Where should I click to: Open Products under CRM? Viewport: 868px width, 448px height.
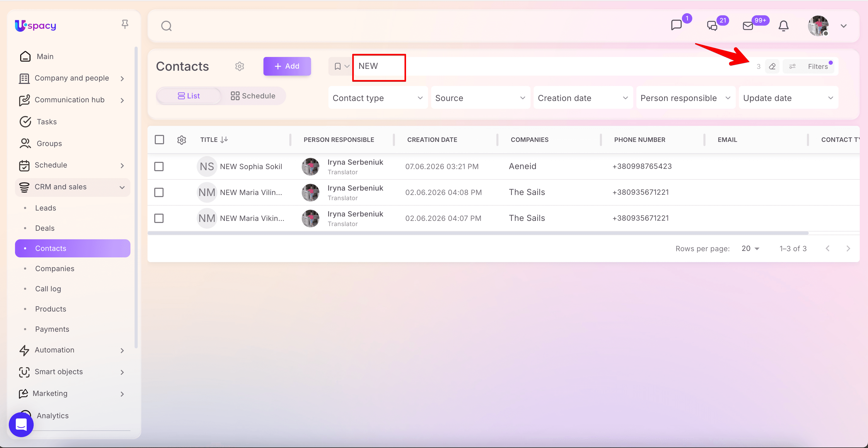[x=50, y=309]
